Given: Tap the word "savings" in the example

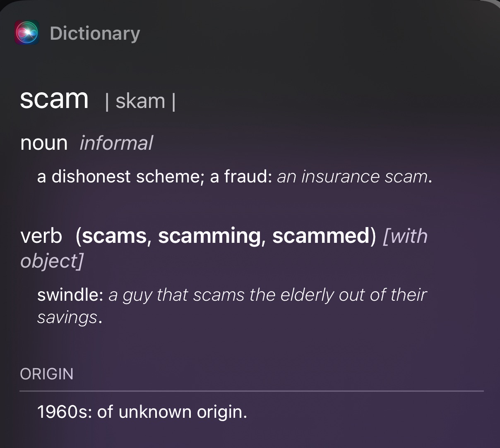Looking at the screenshot, I should click(67, 317).
